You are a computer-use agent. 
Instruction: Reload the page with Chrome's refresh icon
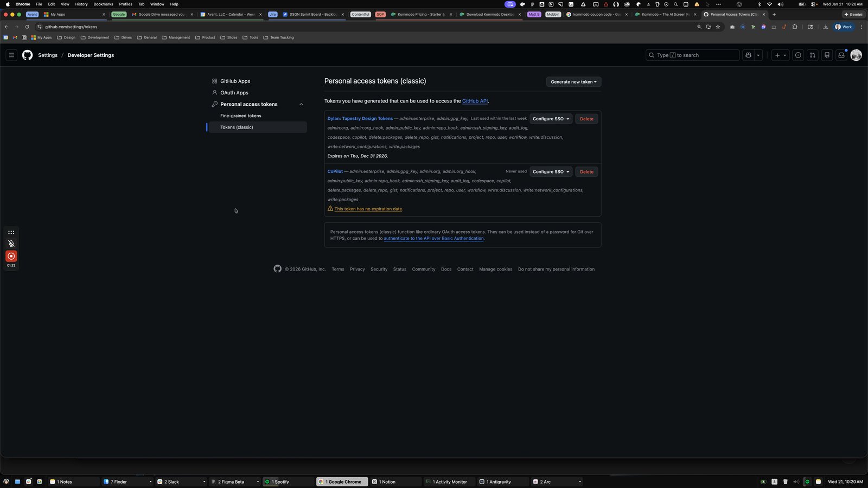(x=27, y=27)
